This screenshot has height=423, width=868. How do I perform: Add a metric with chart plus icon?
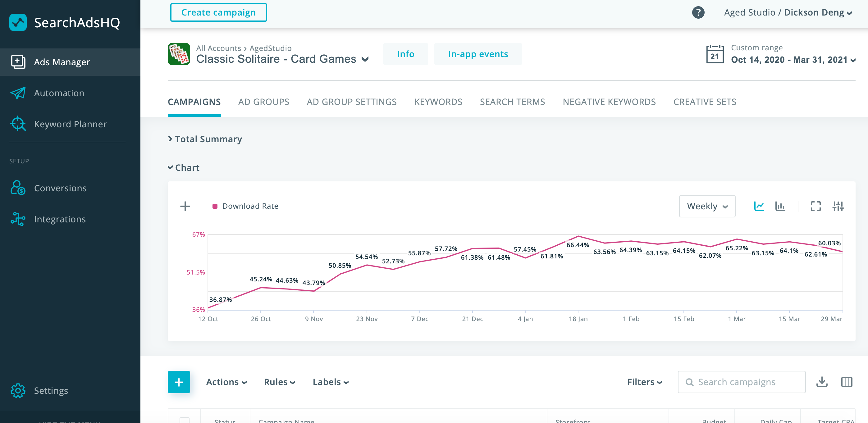(x=185, y=206)
